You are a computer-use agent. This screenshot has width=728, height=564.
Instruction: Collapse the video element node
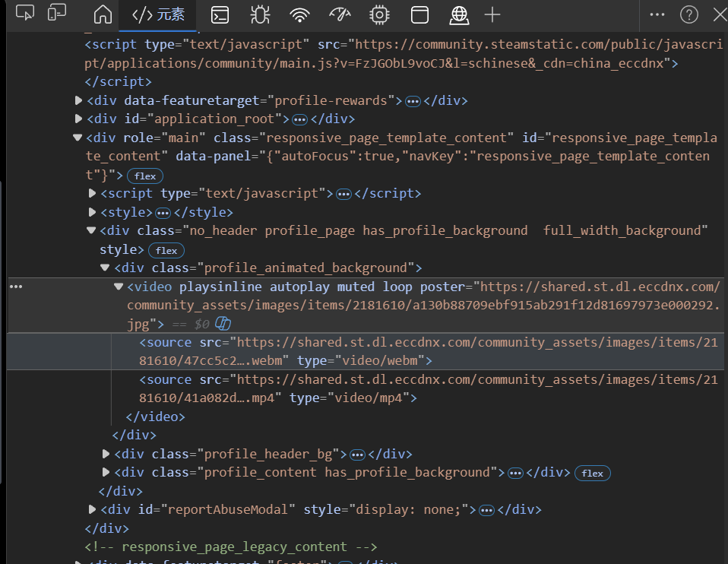pos(119,287)
